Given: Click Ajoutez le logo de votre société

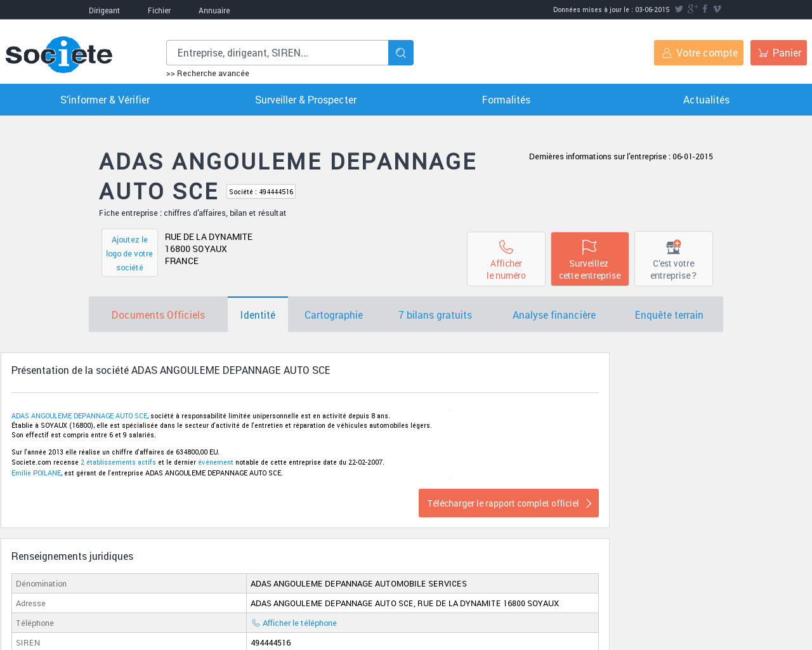Looking at the screenshot, I should (129, 253).
